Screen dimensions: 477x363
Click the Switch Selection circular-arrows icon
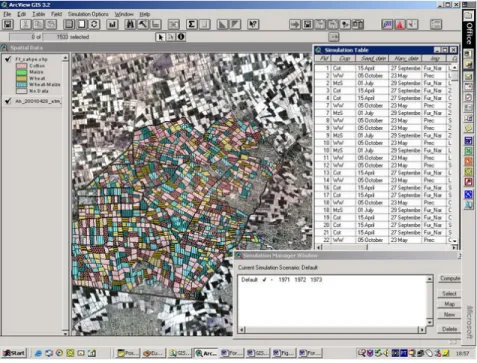(94, 24)
